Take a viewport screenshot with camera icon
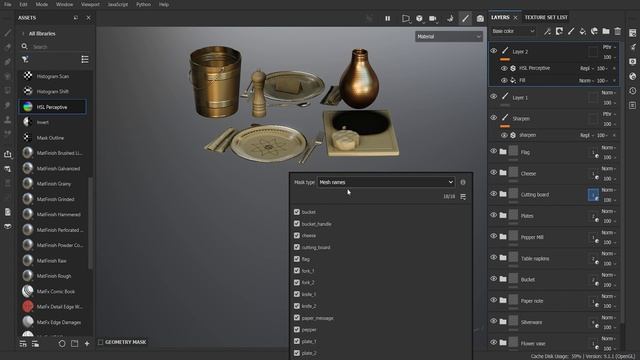 (x=480, y=18)
